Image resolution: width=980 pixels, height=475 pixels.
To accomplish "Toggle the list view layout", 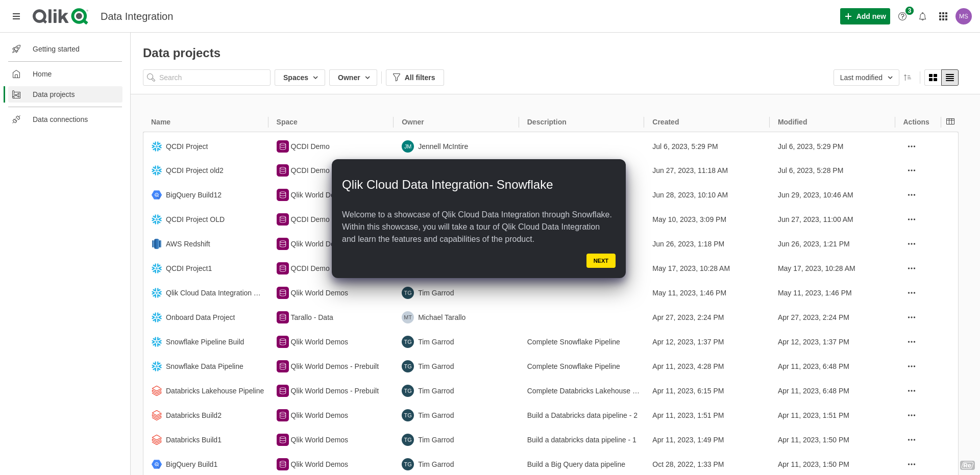I will (949, 78).
